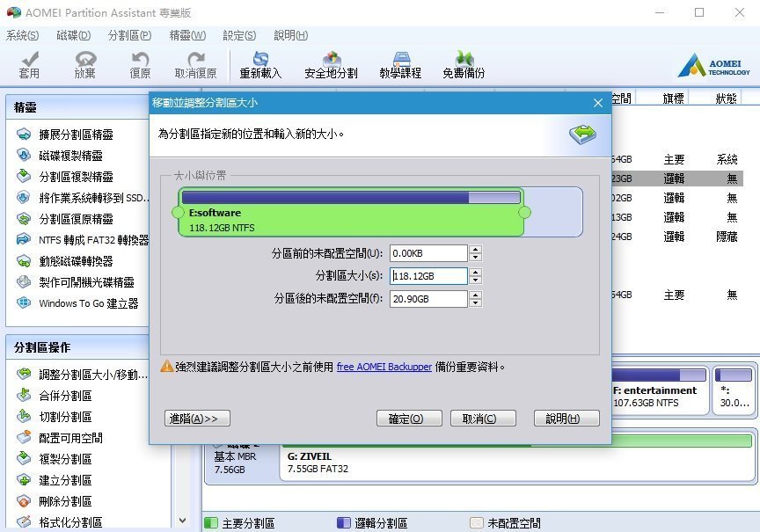This screenshot has width=760, height=532.
Task: Open the 精靈(W) menu
Action: click(x=187, y=35)
